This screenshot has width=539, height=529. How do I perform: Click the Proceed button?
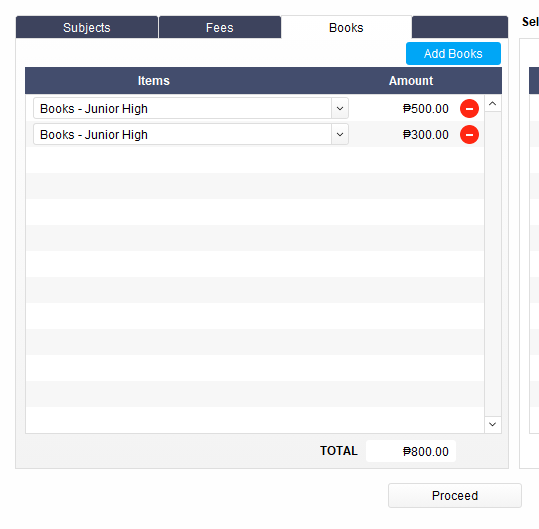pos(455,495)
